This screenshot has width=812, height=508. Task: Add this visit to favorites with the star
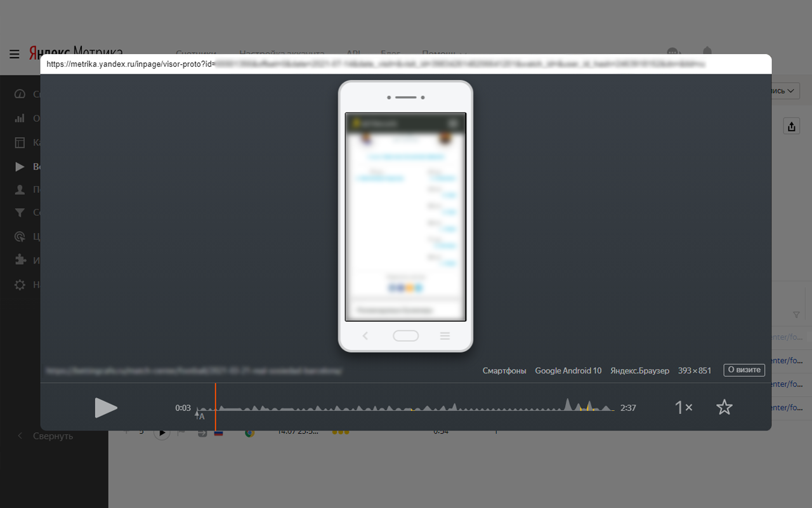tap(724, 408)
